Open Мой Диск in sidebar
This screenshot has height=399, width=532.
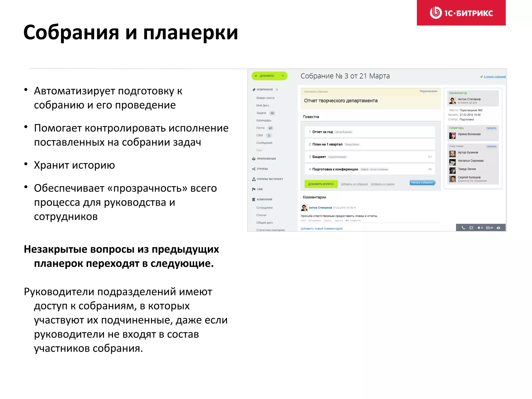point(263,105)
